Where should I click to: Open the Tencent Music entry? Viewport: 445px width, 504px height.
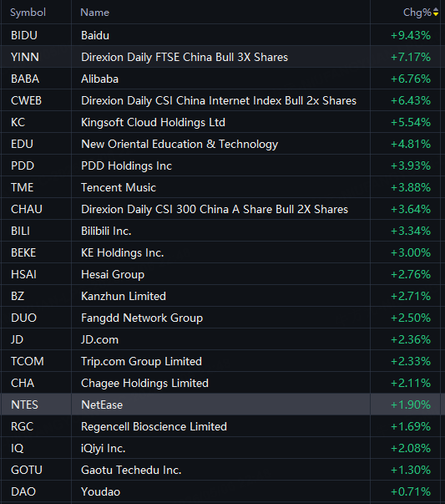coord(220,187)
